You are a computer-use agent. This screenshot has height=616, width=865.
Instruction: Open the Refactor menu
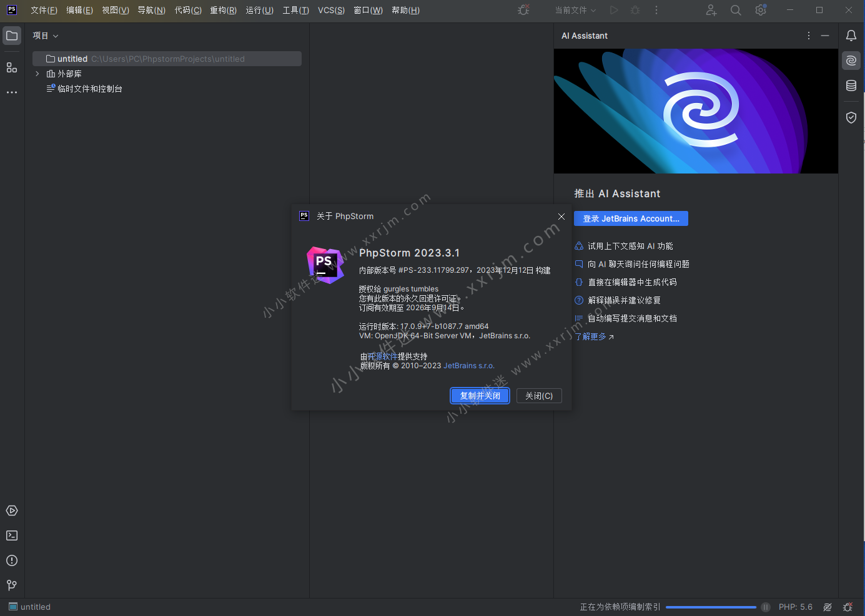pos(224,10)
